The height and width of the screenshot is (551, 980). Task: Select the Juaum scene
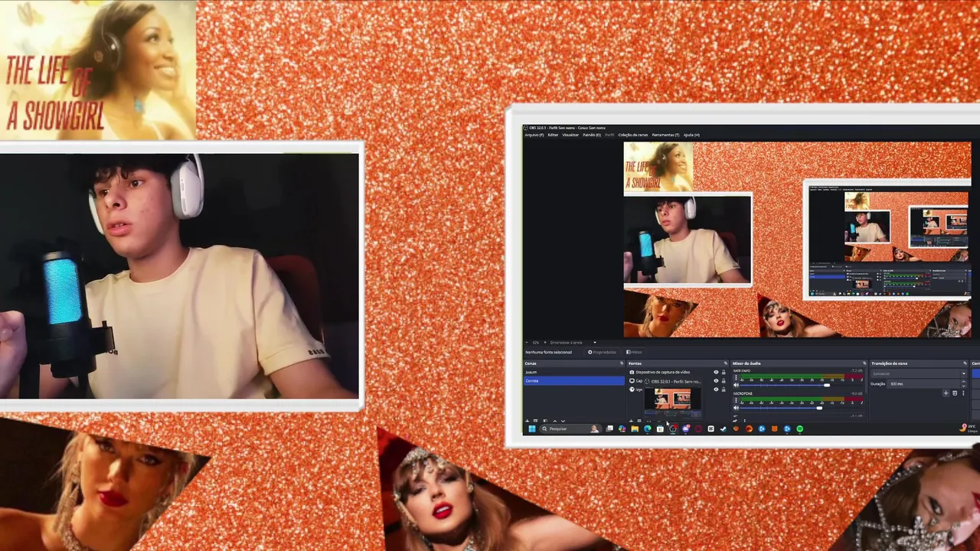point(574,372)
